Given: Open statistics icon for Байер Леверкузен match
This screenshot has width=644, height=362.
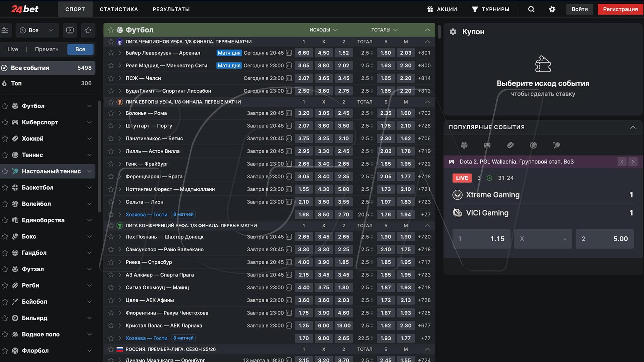Looking at the screenshot, I should [x=289, y=53].
